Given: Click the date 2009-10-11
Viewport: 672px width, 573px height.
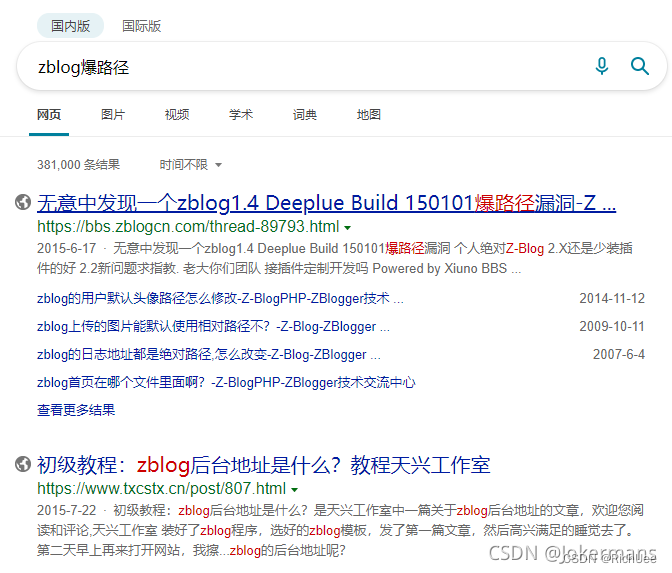Looking at the screenshot, I should [x=612, y=327].
